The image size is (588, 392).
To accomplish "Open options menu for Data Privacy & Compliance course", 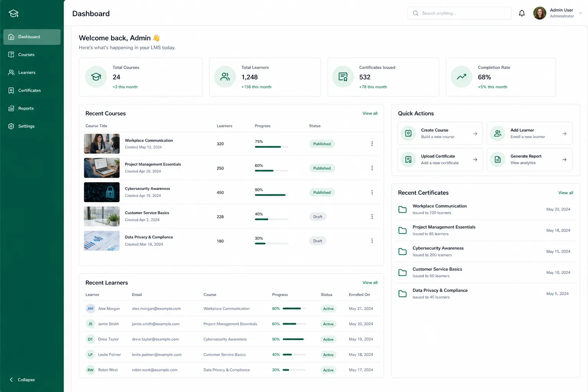I will tap(372, 241).
